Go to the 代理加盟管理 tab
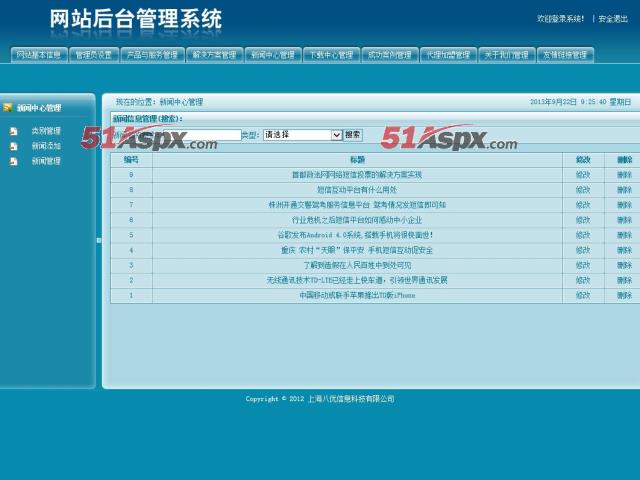Image resolution: width=640 pixels, height=480 pixels. (x=448, y=55)
